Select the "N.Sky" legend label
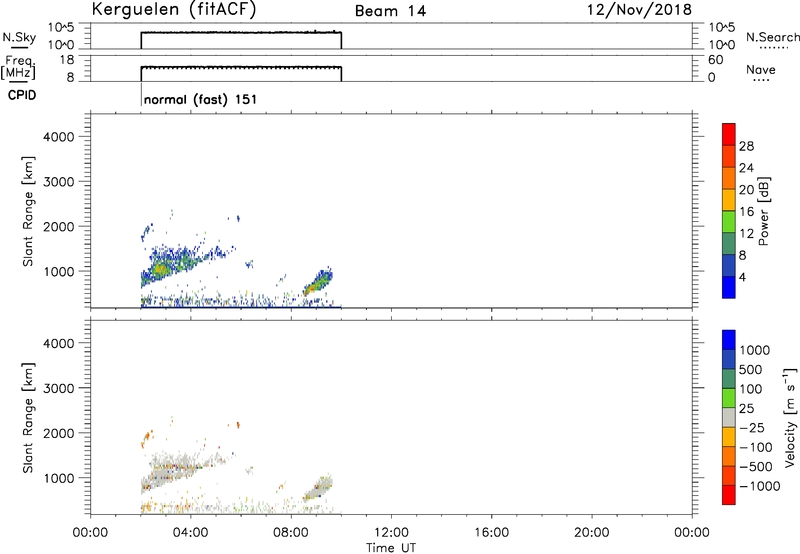 (19, 37)
